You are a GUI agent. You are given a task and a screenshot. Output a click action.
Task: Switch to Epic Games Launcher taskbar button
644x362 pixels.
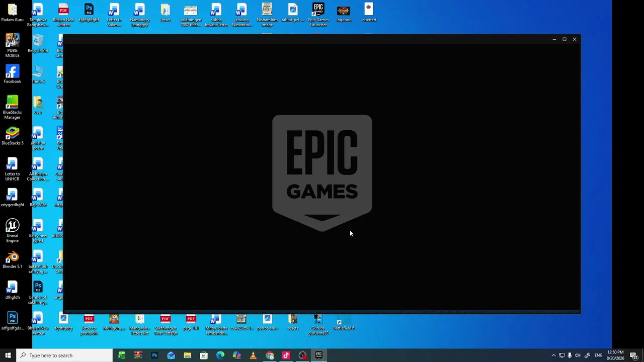(319, 355)
